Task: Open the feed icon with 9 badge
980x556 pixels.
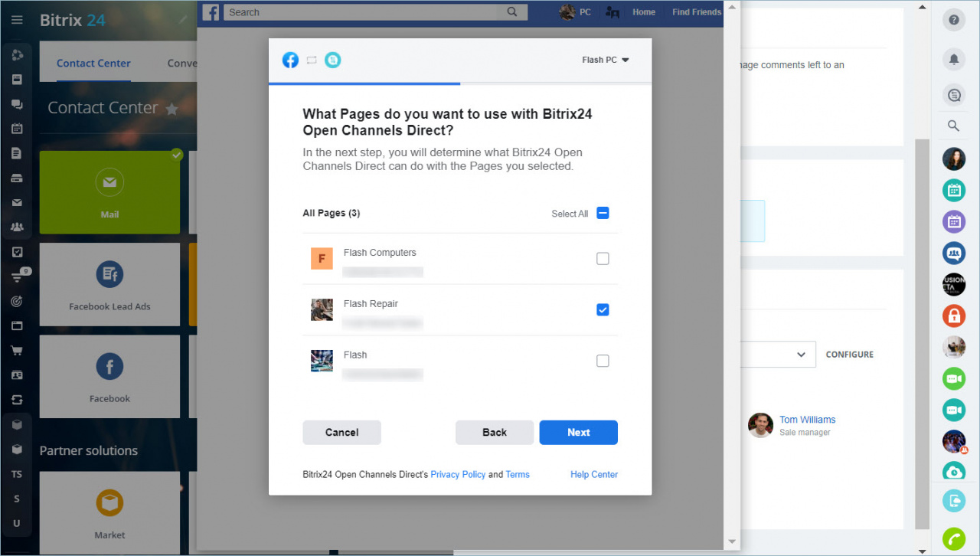Action: (x=18, y=276)
